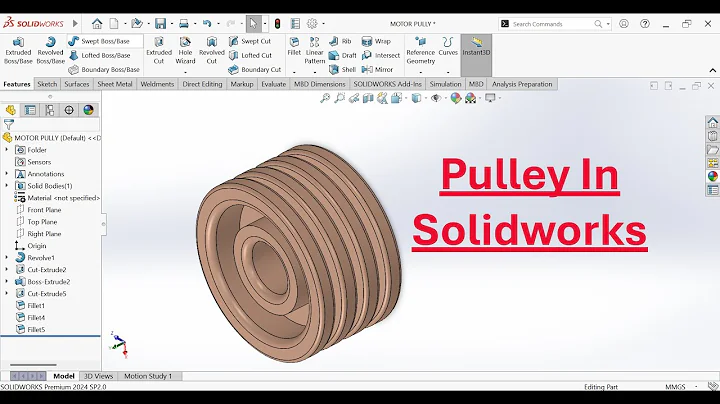Expand the Cut-Extrude5 feature
Image resolution: width=720 pixels, height=404 pixels.
tap(6, 293)
